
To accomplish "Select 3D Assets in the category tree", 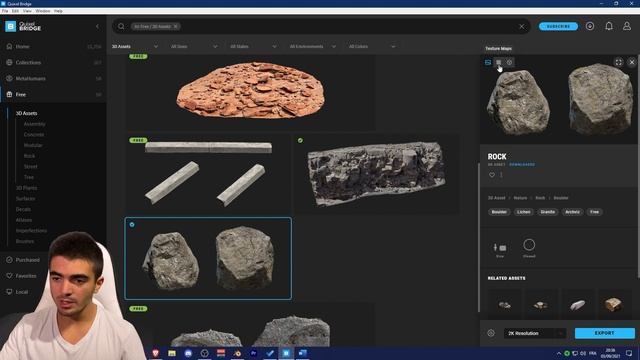I will click(x=27, y=113).
